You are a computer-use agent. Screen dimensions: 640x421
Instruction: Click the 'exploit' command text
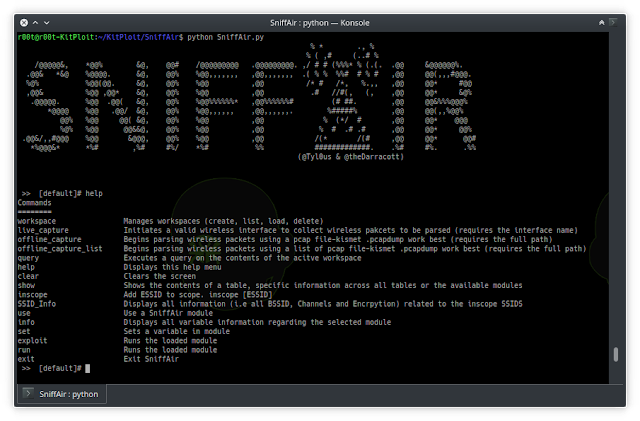pyautogui.click(x=32, y=341)
